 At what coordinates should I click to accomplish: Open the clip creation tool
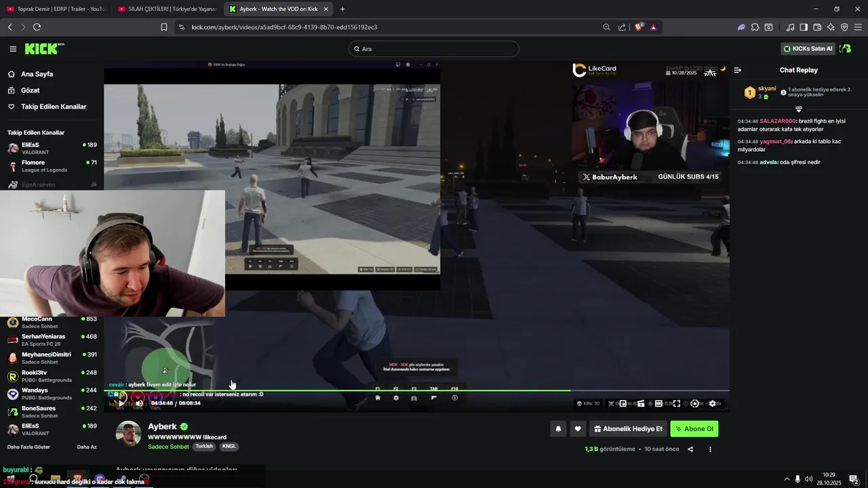click(x=641, y=403)
